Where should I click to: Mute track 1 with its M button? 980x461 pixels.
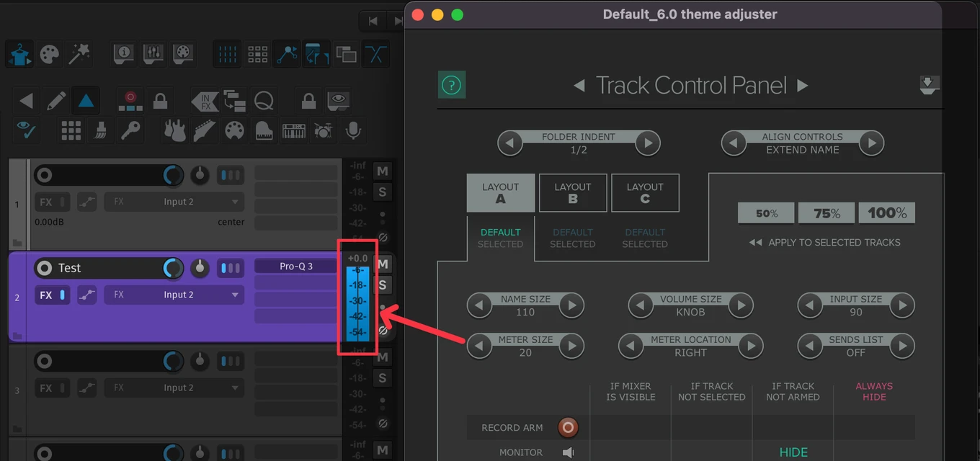click(x=383, y=171)
